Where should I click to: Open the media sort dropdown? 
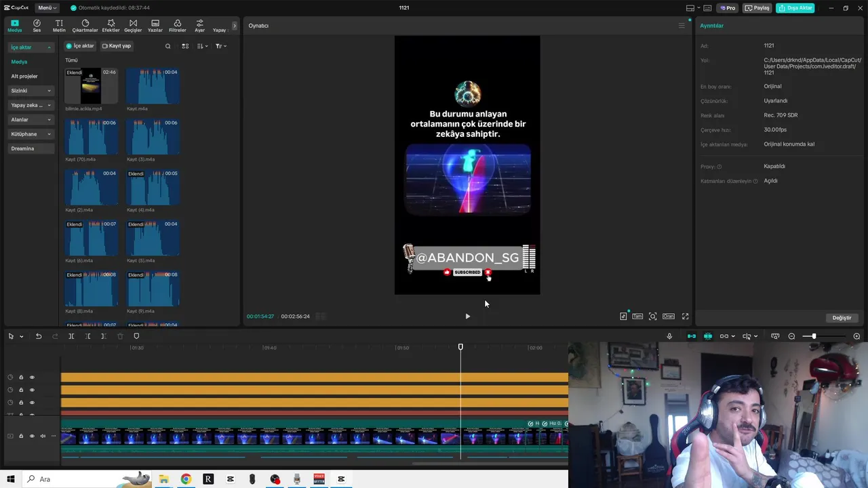[202, 46]
